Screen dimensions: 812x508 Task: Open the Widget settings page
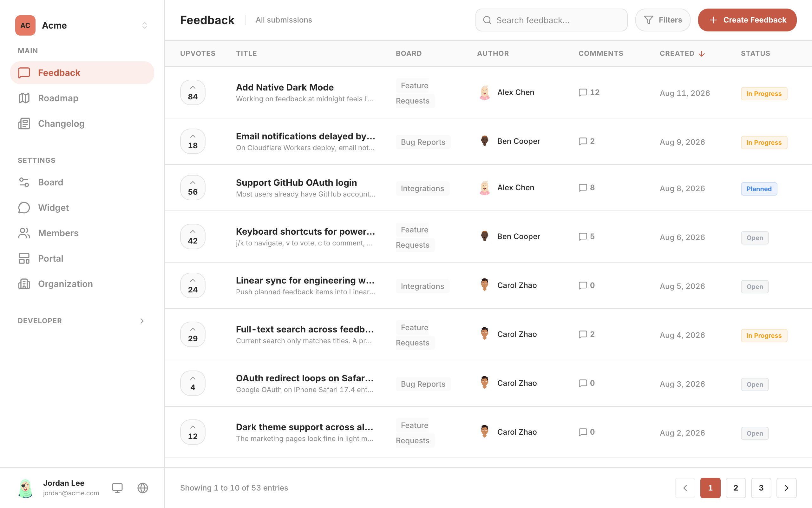click(x=82, y=208)
